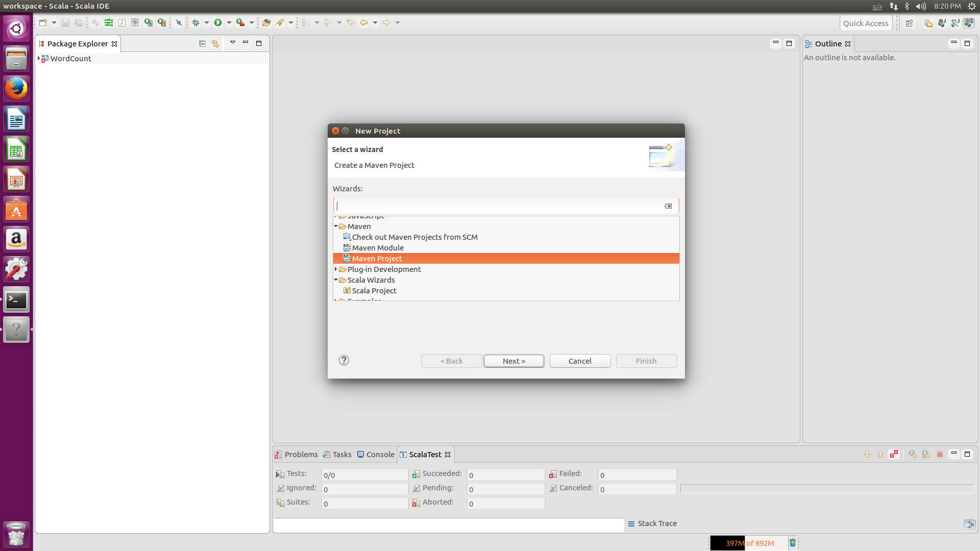
Task: Launch External Tools from the toolbar
Action: pos(241,22)
